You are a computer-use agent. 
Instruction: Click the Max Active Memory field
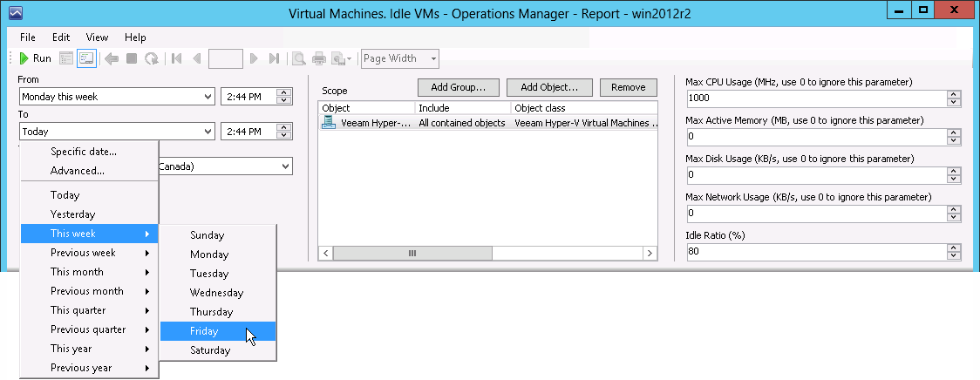click(815, 136)
